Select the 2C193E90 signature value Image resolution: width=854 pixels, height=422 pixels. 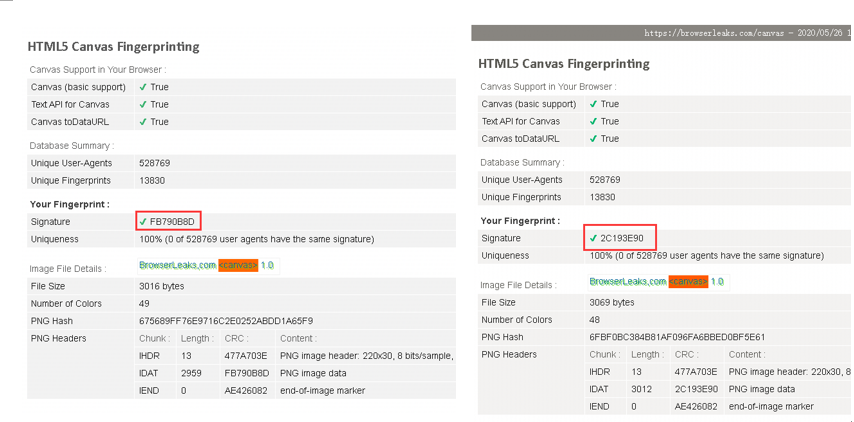(628, 238)
